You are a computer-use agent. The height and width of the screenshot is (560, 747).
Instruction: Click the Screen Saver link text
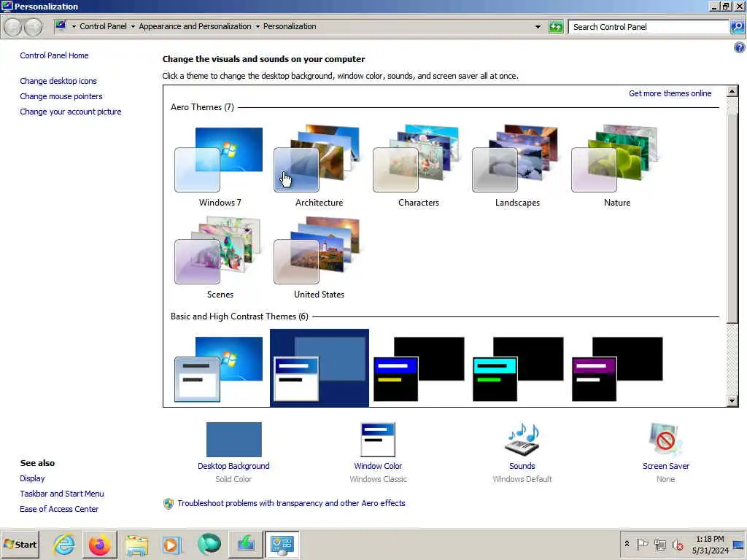(665, 466)
